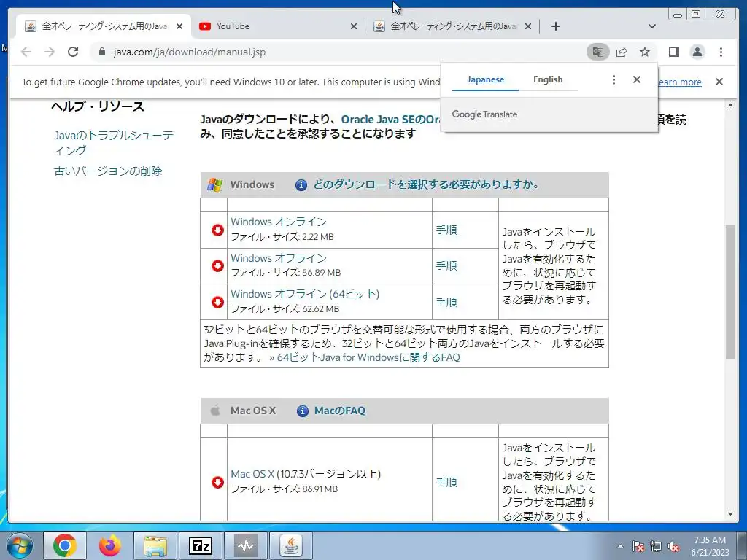The image size is (747, 560).
Task: Close the Google Translate popup
Action: 636,79
